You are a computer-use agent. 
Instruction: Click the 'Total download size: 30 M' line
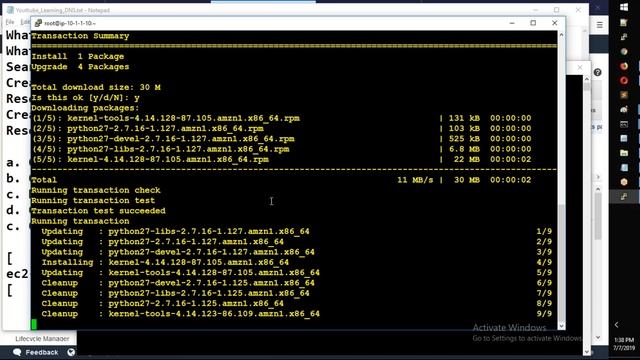point(96,87)
